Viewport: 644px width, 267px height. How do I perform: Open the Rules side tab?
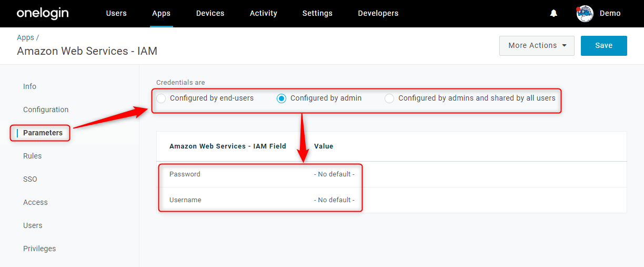click(33, 156)
